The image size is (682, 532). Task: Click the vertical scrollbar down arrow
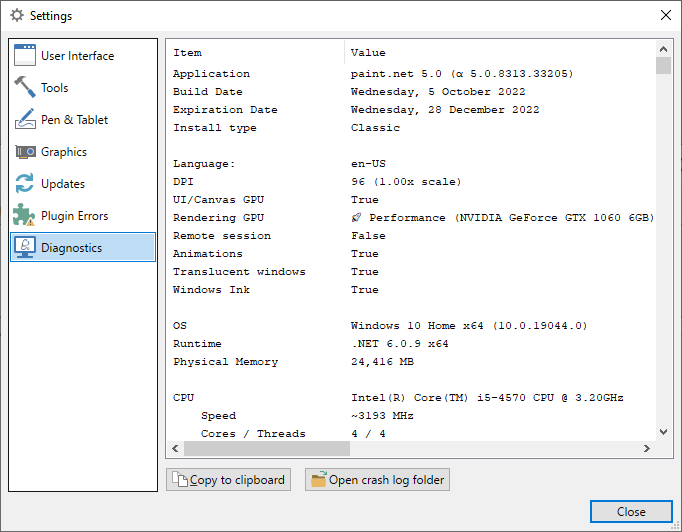663,432
